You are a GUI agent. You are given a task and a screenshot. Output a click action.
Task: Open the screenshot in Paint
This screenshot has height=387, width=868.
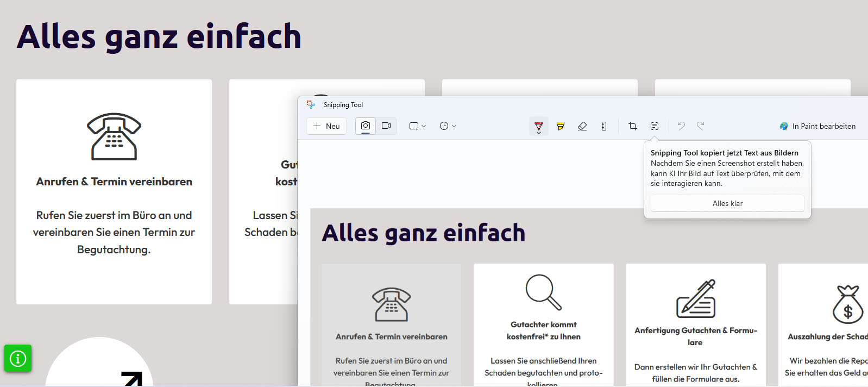817,126
